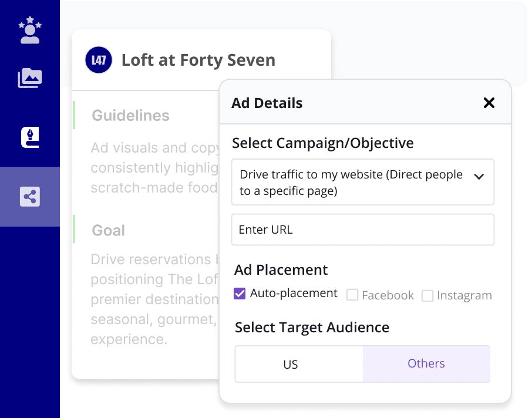Open the starred person reviews sidebar icon
Image resolution: width=532 pixels, height=418 pixels.
[30, 30]
